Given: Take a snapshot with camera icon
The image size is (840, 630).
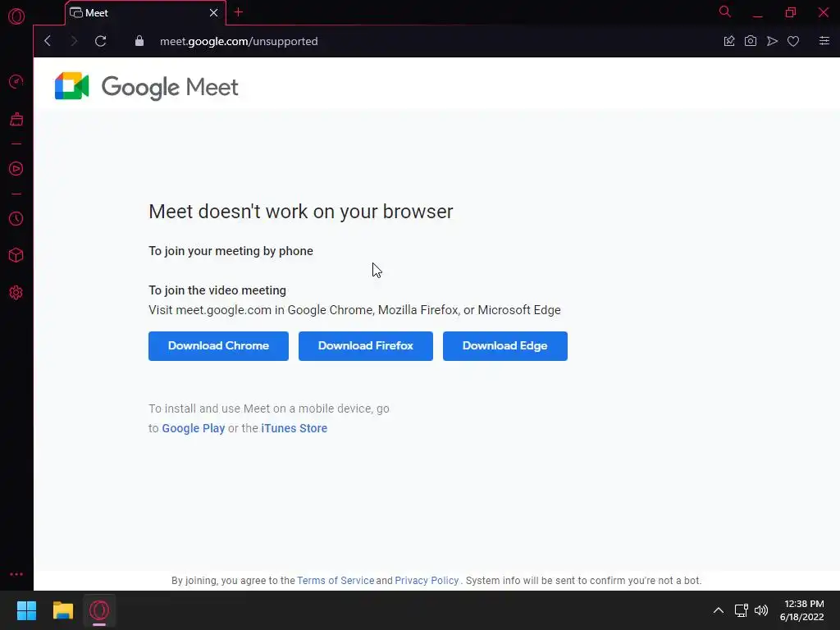Looking at the screenshot, I should (751, 41).
